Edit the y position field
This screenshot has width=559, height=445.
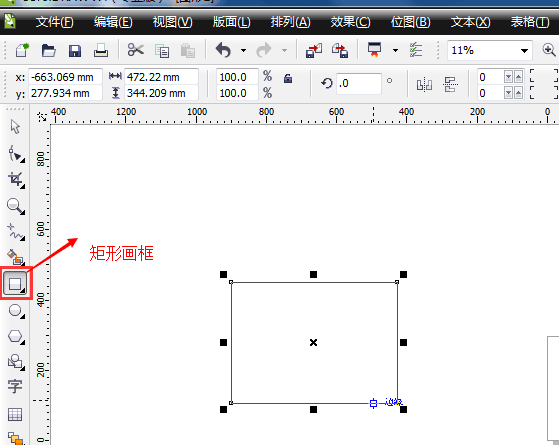tap(65, 93)
